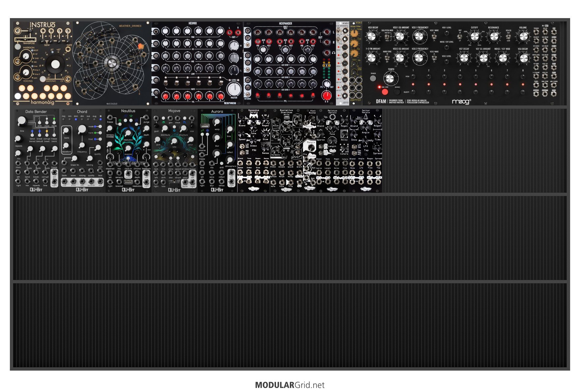The width and height of the screenshot is (580, 392).
Task: Click the VCO 1 Frequency knob
Action: click(x=419, y=37)
